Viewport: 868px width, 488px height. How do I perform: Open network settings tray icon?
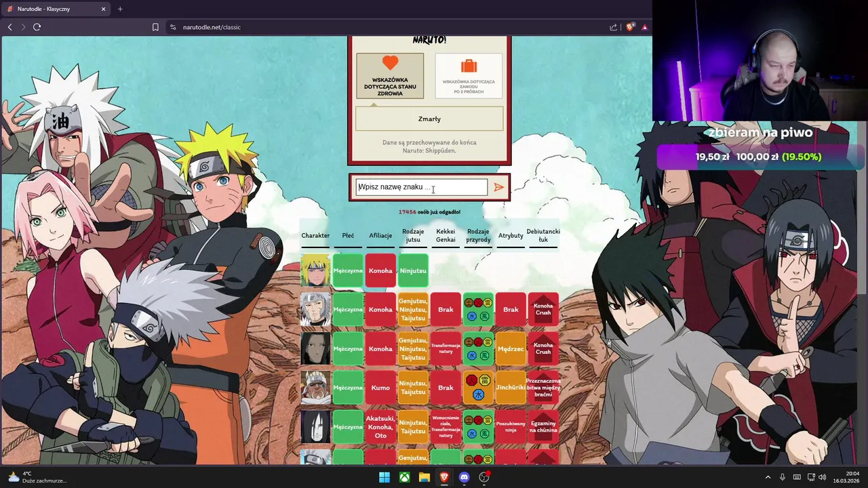pos(812,477)
